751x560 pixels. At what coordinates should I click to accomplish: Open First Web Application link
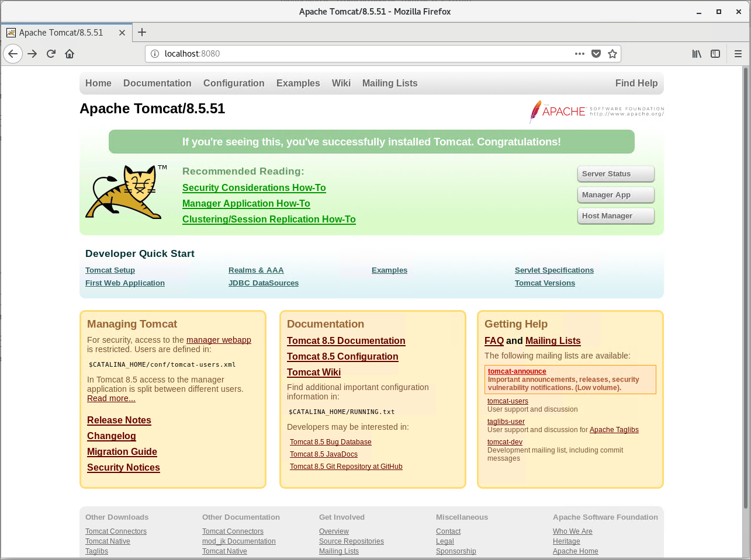pos(125,283)
